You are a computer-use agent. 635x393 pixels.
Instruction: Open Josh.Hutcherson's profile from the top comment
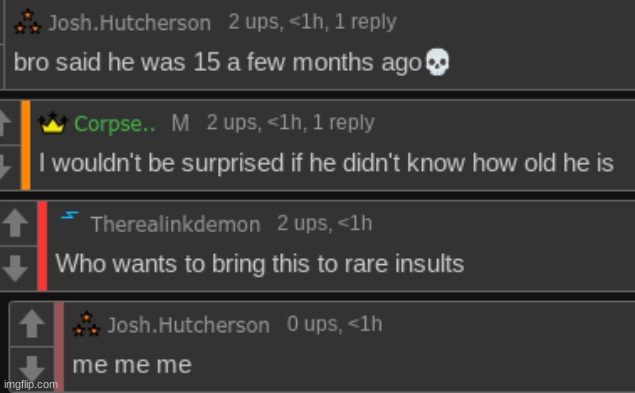pos(130,23)
